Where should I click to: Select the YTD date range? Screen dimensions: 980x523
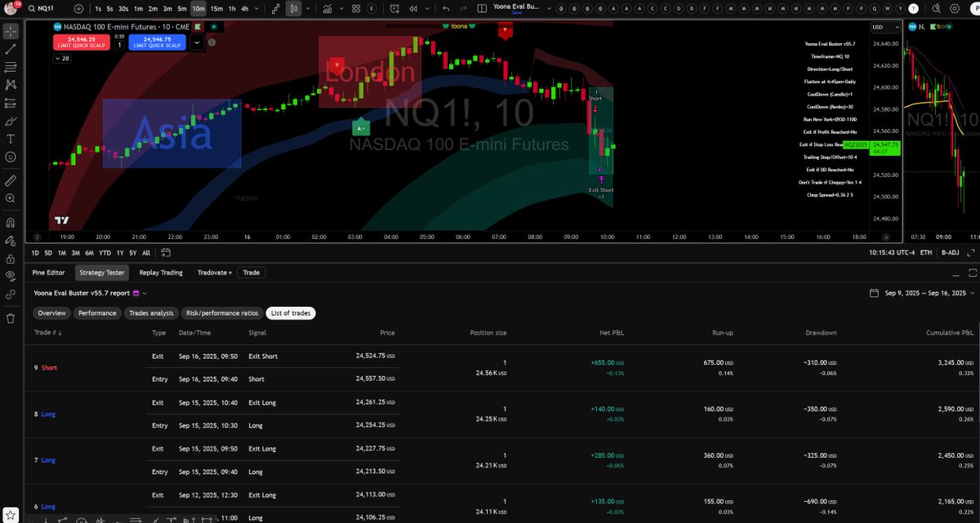[x=105, y=253]
